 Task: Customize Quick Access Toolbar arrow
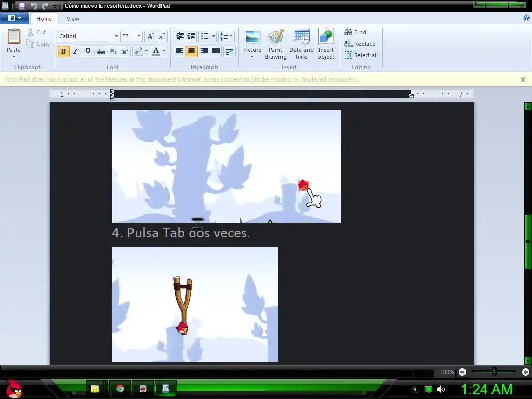55,6
